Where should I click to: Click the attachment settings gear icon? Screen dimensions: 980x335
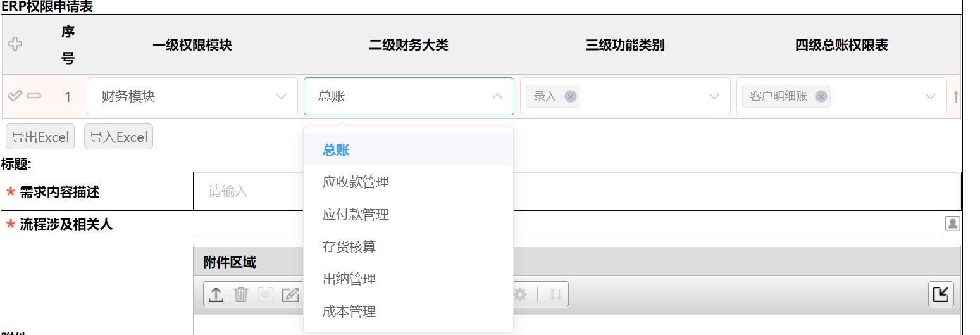click(520, 294)
